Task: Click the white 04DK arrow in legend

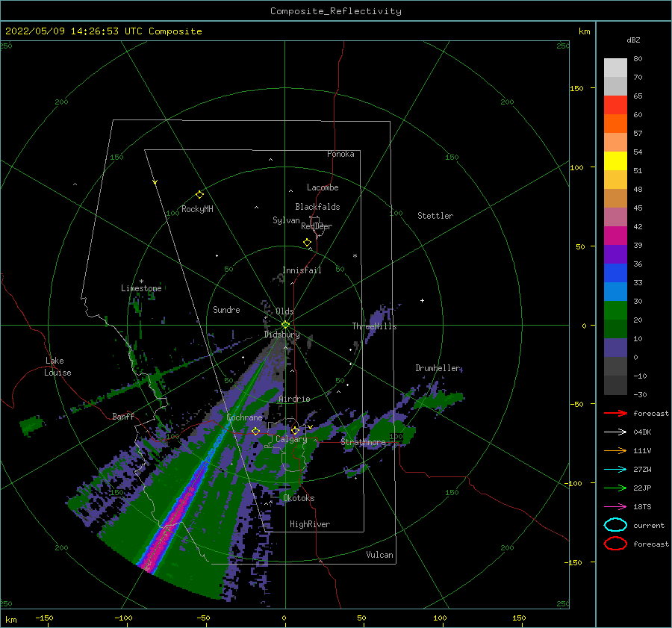Action: [x=615, y=432]
